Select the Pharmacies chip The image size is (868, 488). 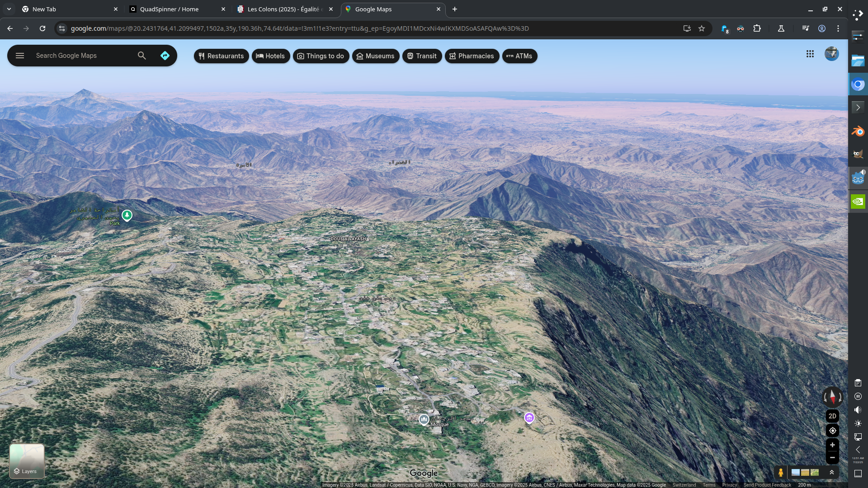click(472, 56)
